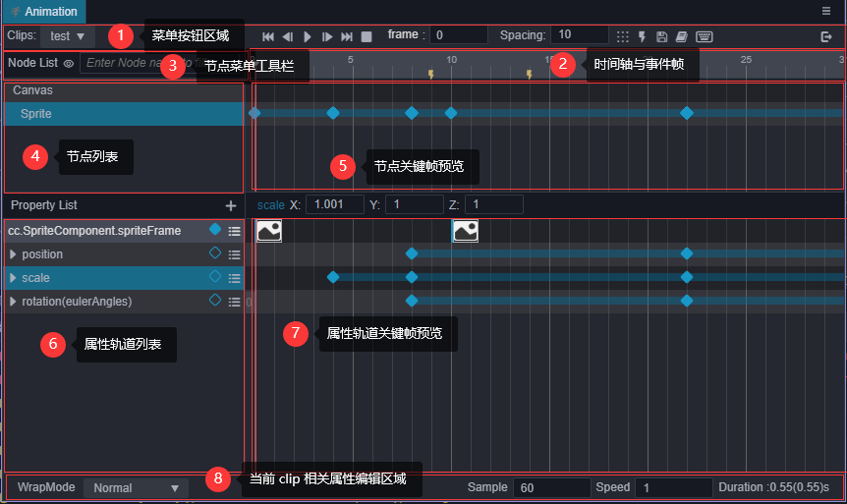847x504 pixels.
Task: Open the WrapMode dropdown set to Normal
Action: tap(136, 487)
